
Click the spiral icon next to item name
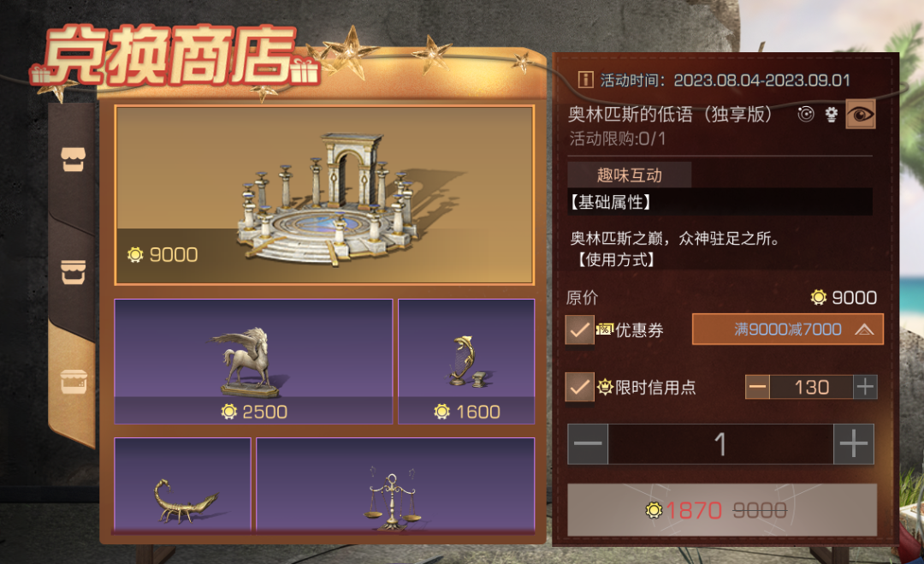tap(806, 114)
